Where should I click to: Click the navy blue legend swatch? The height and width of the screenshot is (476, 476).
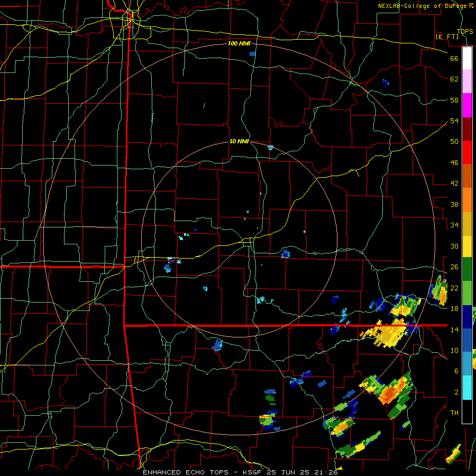pos(467,317)
